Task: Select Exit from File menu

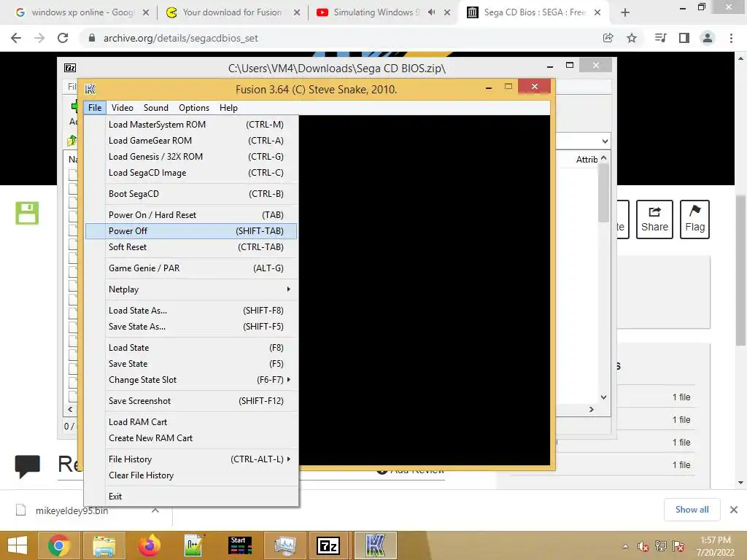Action: [191, 496]
